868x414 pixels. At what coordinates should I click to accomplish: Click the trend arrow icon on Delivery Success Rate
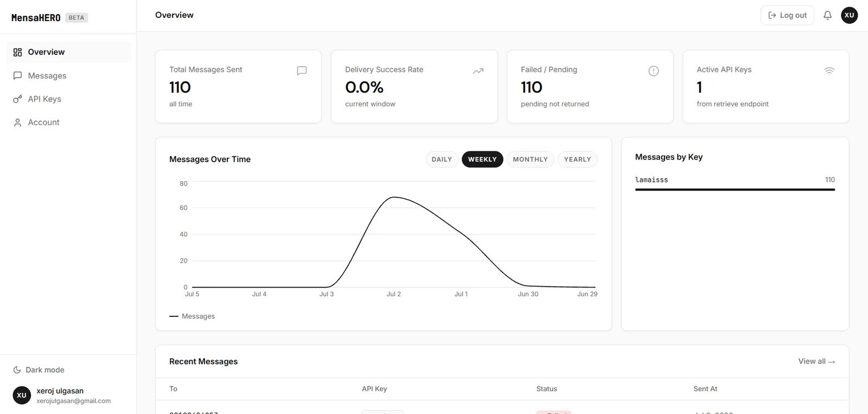coord(478,71)
